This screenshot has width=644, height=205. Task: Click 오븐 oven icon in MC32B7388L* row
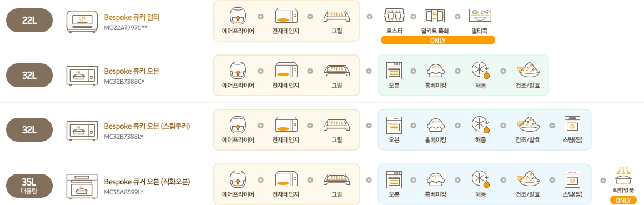tap(394, 125)
